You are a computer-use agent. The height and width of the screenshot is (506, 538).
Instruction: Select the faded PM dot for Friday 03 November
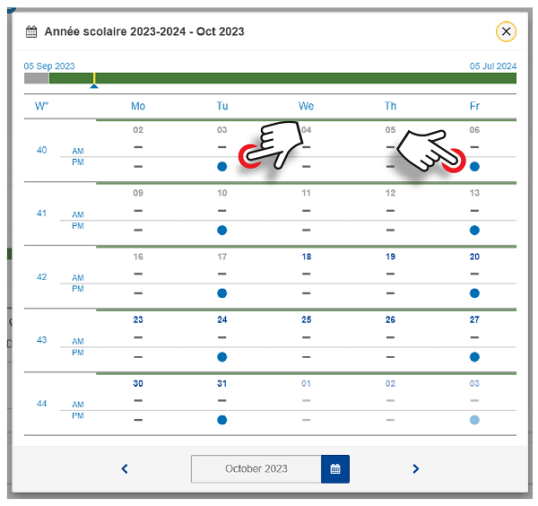(x=475, y=420)
